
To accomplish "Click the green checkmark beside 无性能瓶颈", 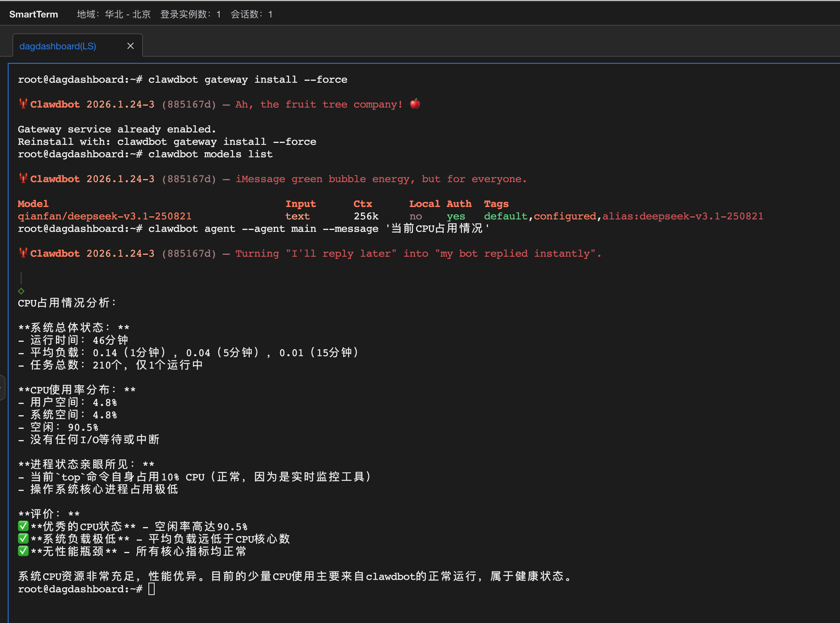I will click(x=23, y=551).
